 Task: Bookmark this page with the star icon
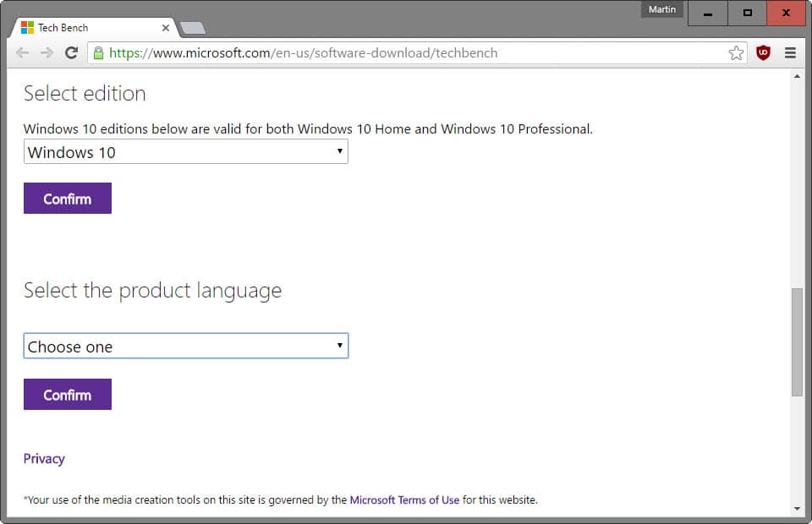[x=737, y=52]
